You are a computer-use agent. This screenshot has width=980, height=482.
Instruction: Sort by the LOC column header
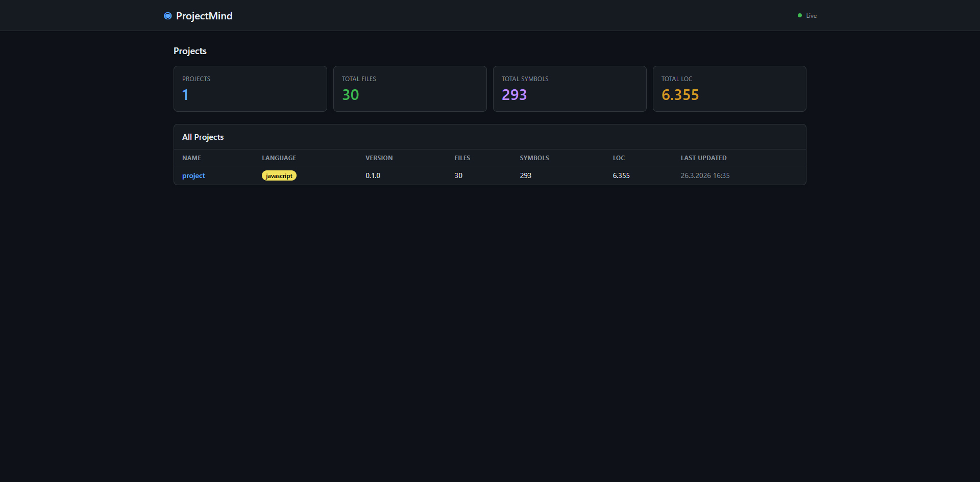(619, 158)
